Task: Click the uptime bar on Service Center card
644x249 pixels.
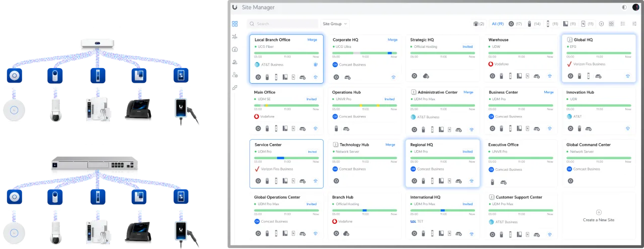Action: coord(286,158)
